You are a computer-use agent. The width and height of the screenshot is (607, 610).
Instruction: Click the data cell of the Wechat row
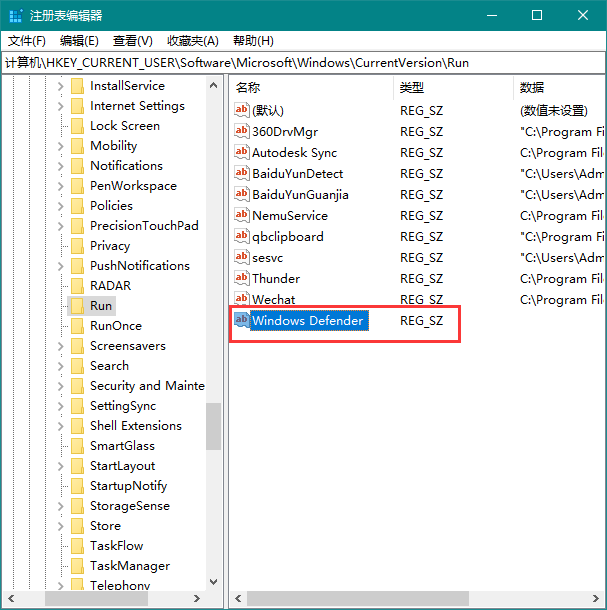[x=562, y=300]
